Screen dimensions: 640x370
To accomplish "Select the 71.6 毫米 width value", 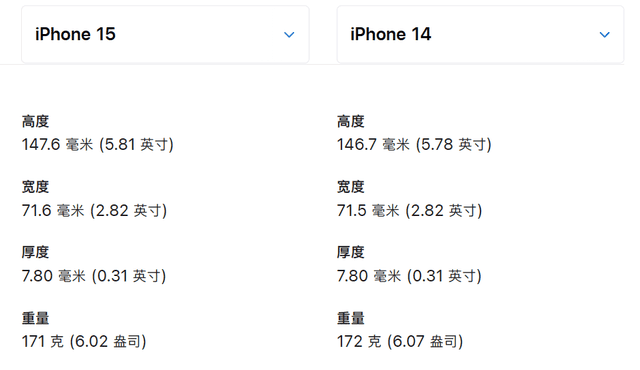I will click(x=94, y=210).
